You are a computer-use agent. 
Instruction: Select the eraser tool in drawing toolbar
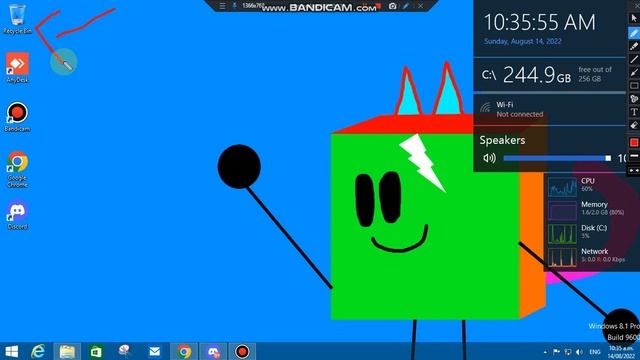point(634,125)
